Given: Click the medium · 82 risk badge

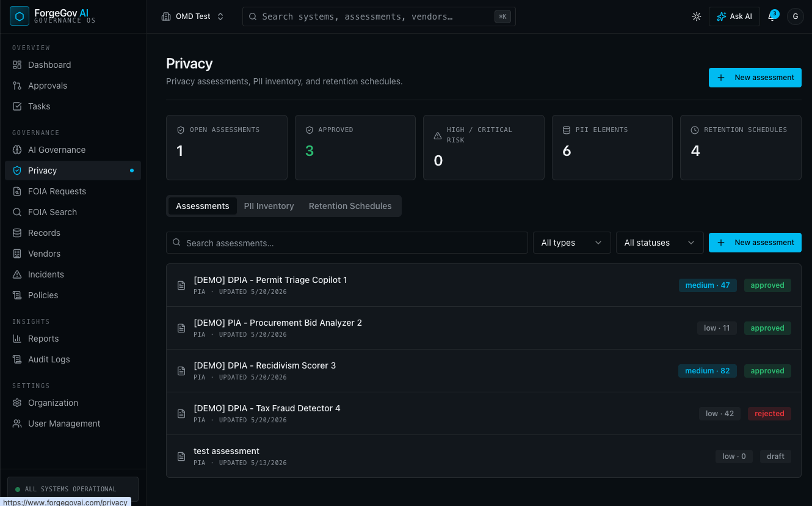Looking at the screenshot, I should tap(708, 371).
